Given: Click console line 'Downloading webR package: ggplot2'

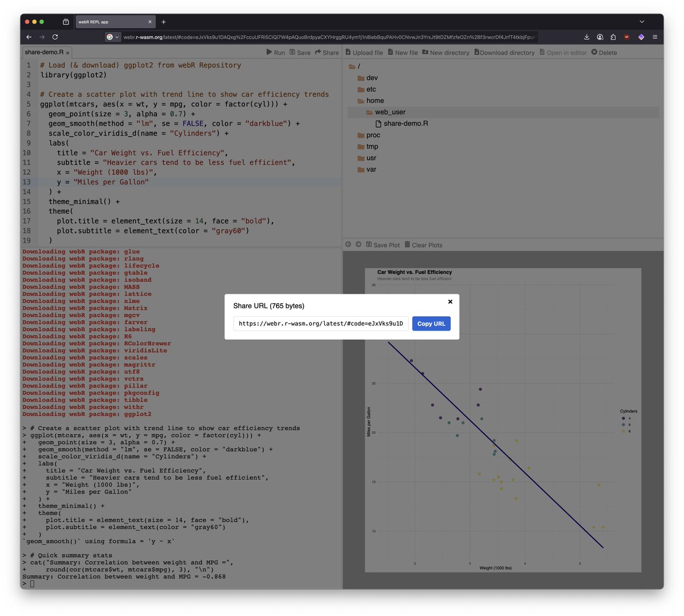Looking at the screenshot, I should (87, 414).
